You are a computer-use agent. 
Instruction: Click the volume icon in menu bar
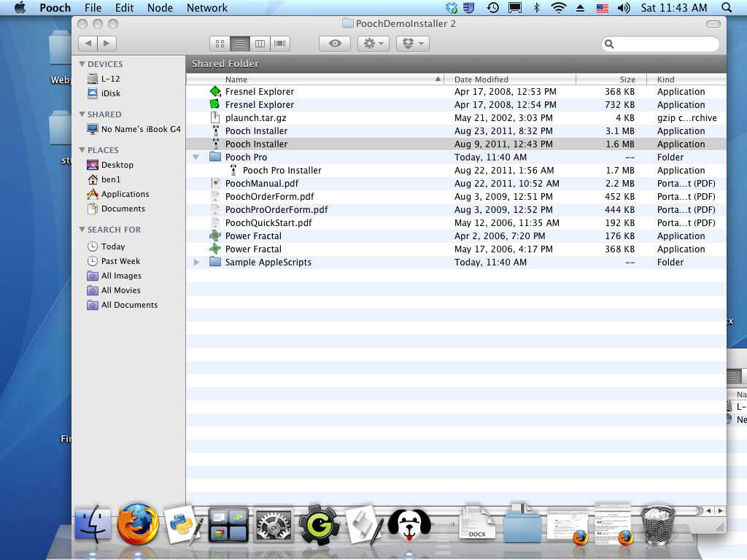point(624,7)
